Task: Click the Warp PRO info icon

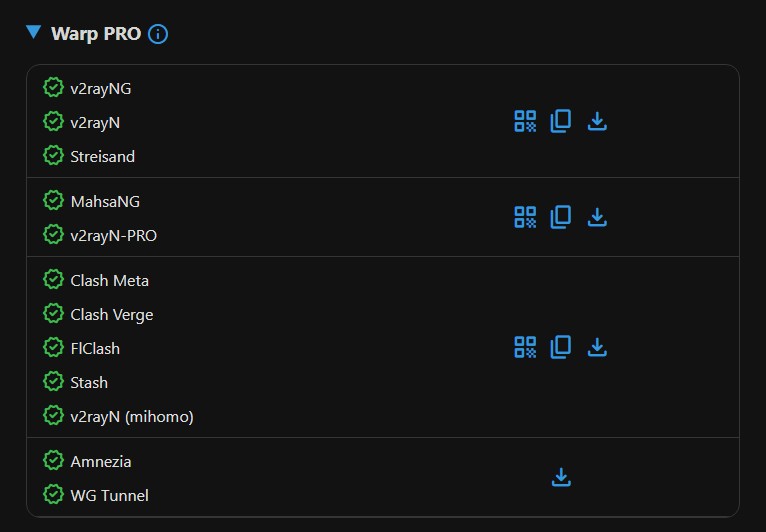Action: [158, 34]
